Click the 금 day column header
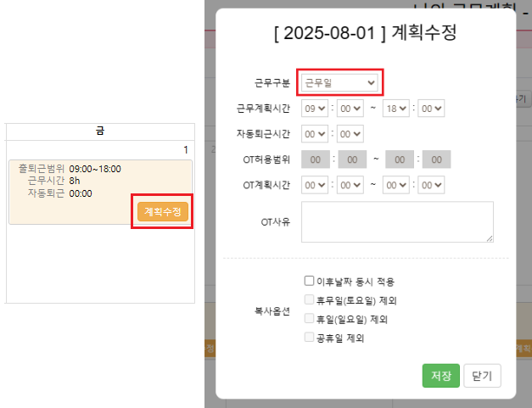 [x=100, y=131]
